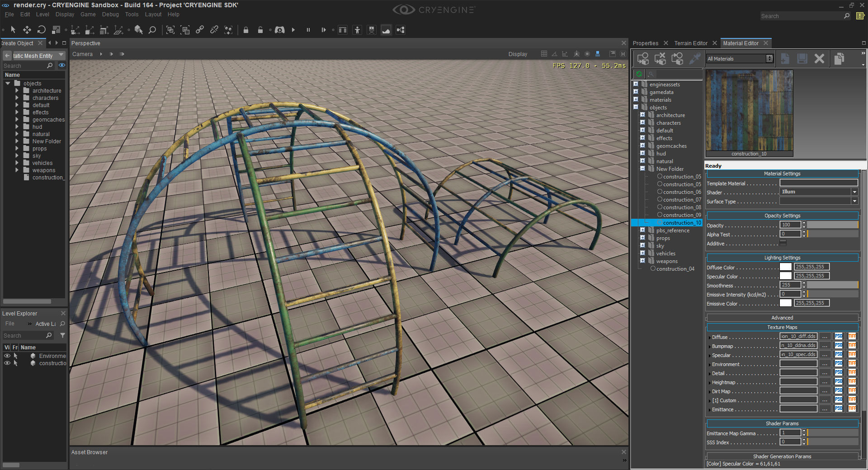Activate the Move tool
Screen dimensions: 868x470
pos(27,30)
